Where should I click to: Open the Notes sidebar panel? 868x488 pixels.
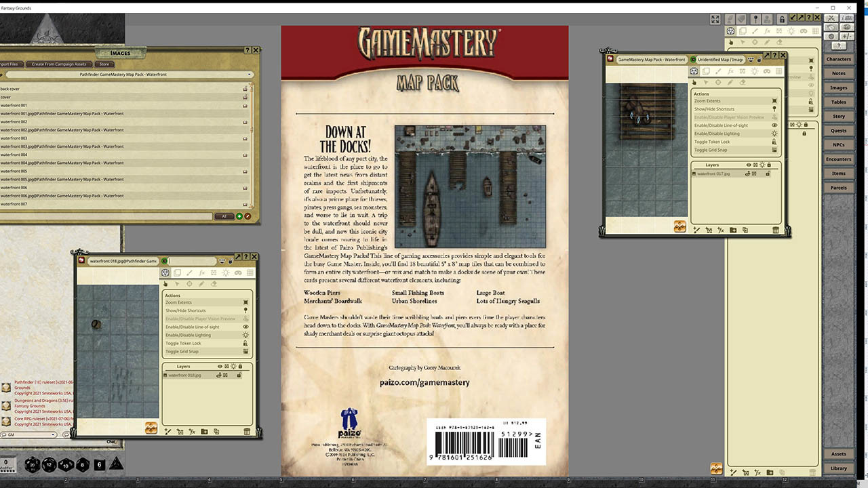point(839,73)
